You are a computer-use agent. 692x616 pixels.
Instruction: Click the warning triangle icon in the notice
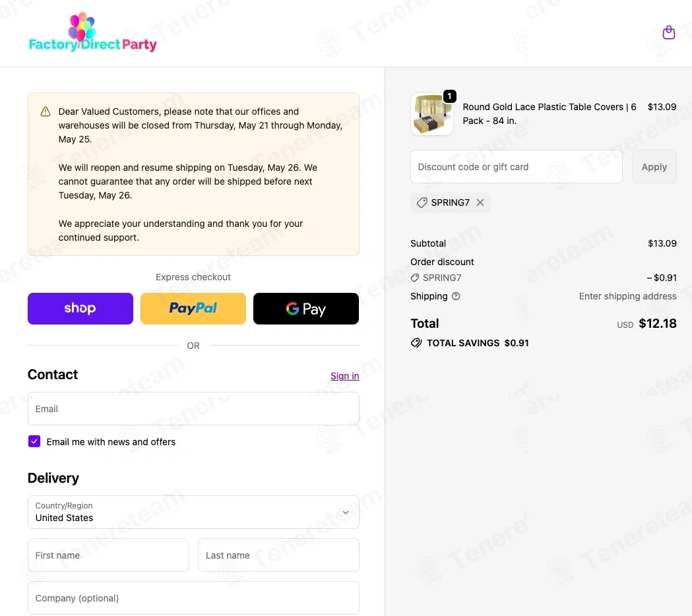click(x=46, y=111)
